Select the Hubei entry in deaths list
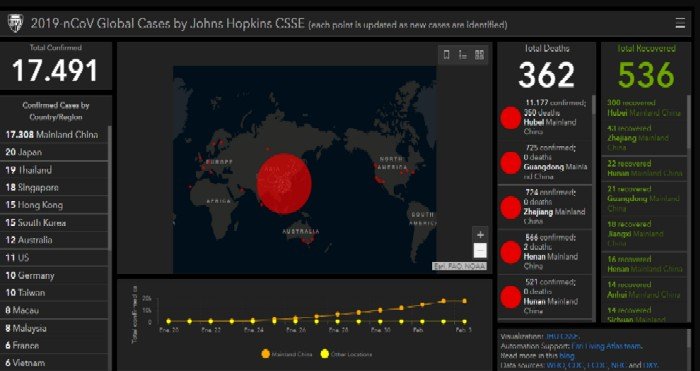 coord(545,117)
